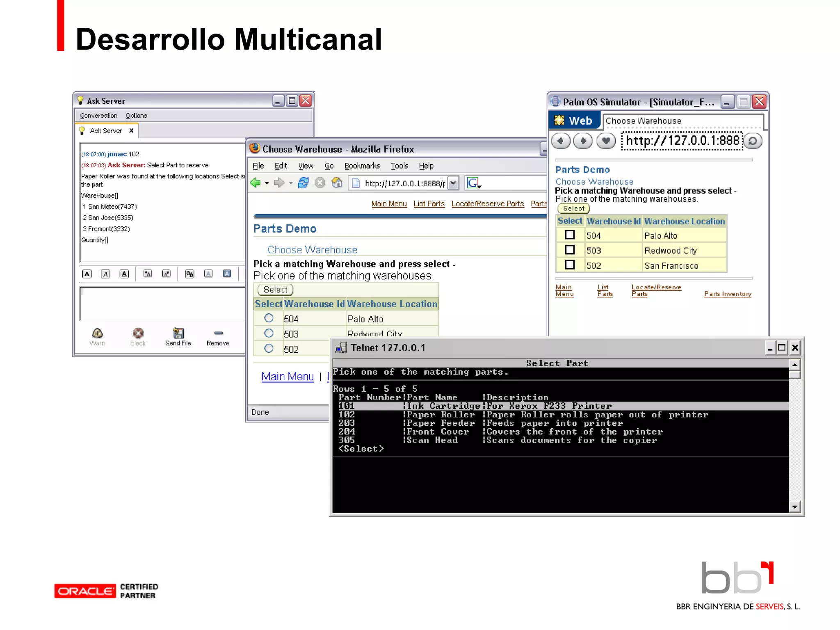Open the File menu in Firefox

point(258,166)
